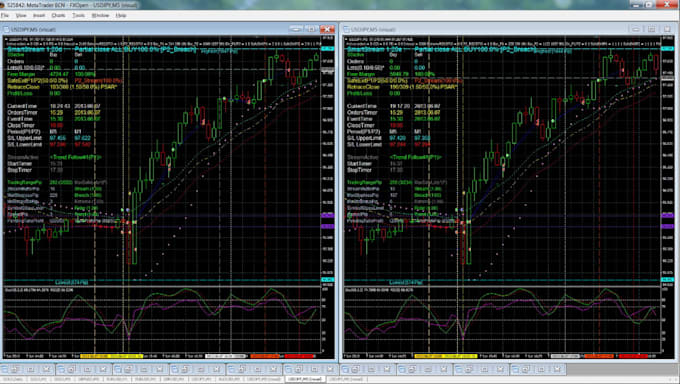Click RetraceClose label in right chart
Viewport: 680px width, 384px height.
363,87
